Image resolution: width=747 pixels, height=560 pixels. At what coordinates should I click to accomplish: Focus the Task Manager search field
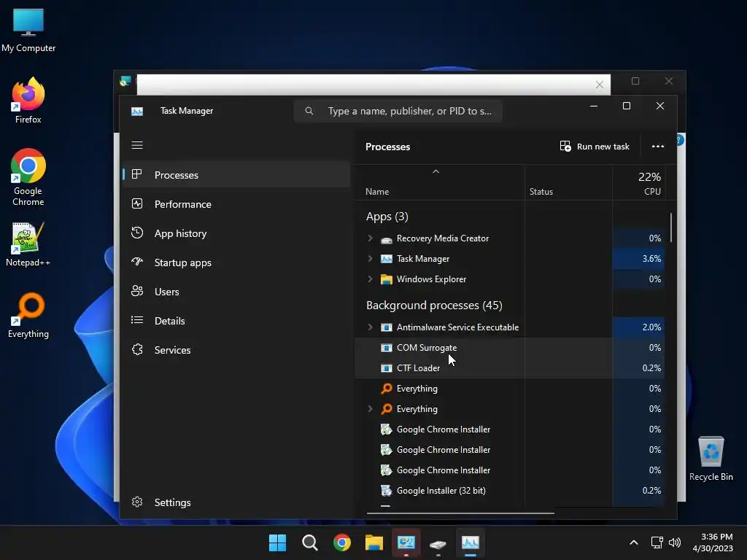tap(398, 111)
